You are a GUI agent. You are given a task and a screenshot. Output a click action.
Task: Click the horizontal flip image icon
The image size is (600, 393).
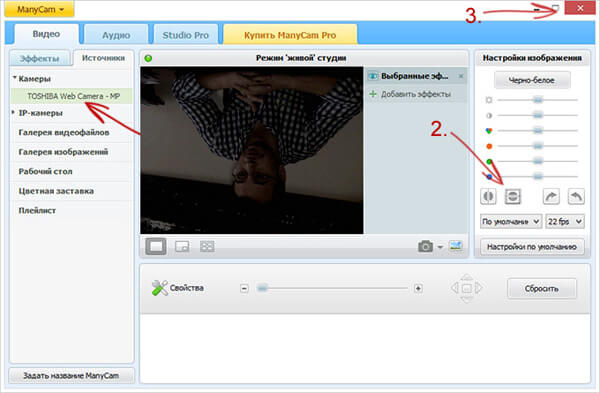(x=488, y=197)
